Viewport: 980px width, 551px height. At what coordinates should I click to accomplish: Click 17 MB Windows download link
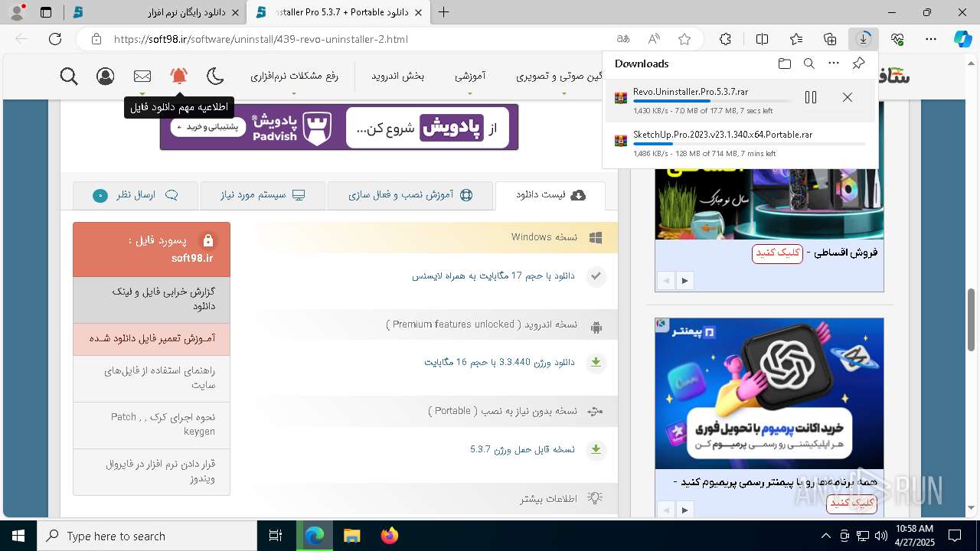click(x=493, y=275)
